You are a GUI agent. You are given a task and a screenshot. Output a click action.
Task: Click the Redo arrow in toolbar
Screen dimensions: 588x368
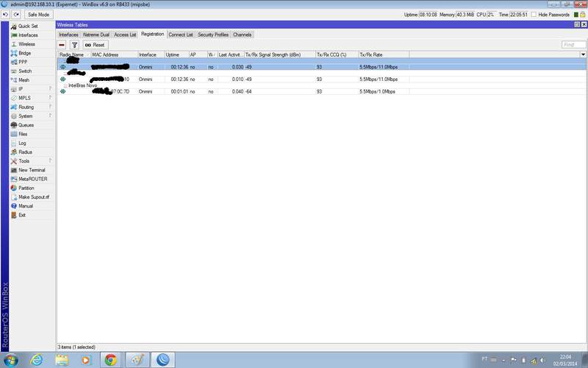coord(16,15)
